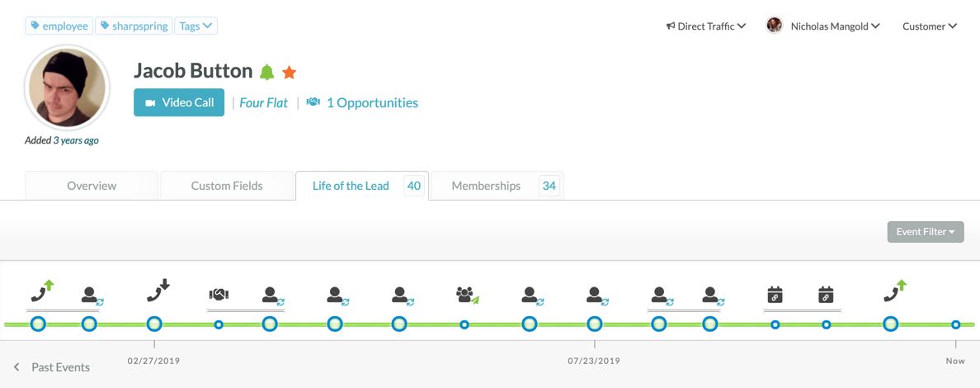This screenshot has height=388, width=980.
Task: Click the megaphone Direct Traffic icon
Action: coord(671,26)
